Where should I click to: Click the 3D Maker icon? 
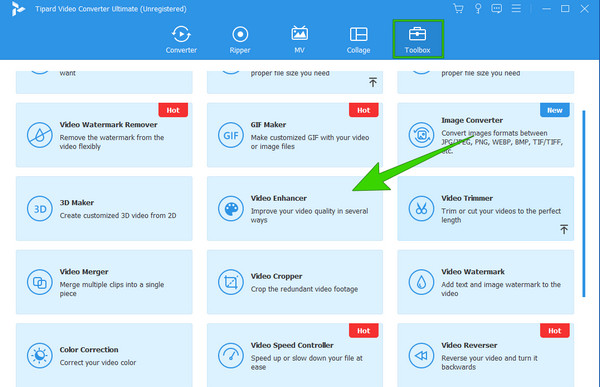point(39,209)
